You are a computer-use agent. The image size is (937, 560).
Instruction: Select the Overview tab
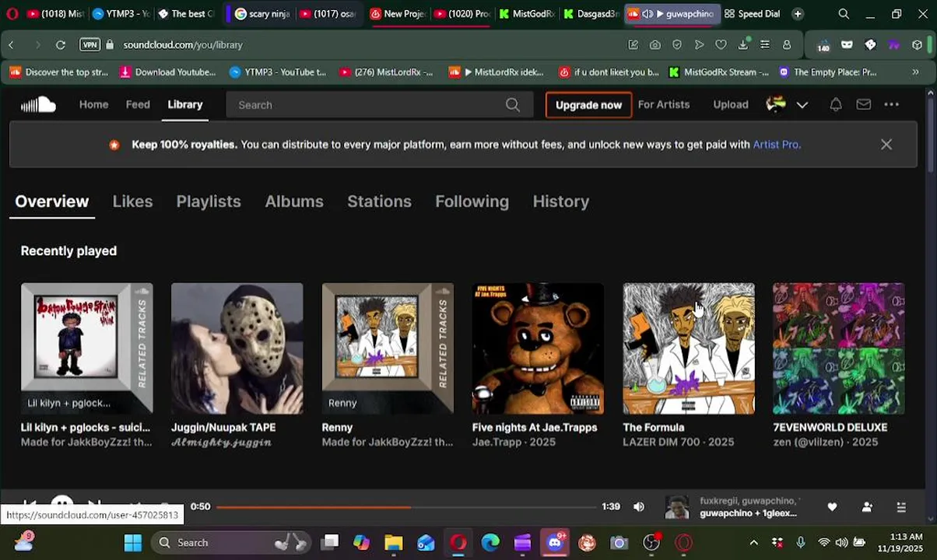(52, 201)
